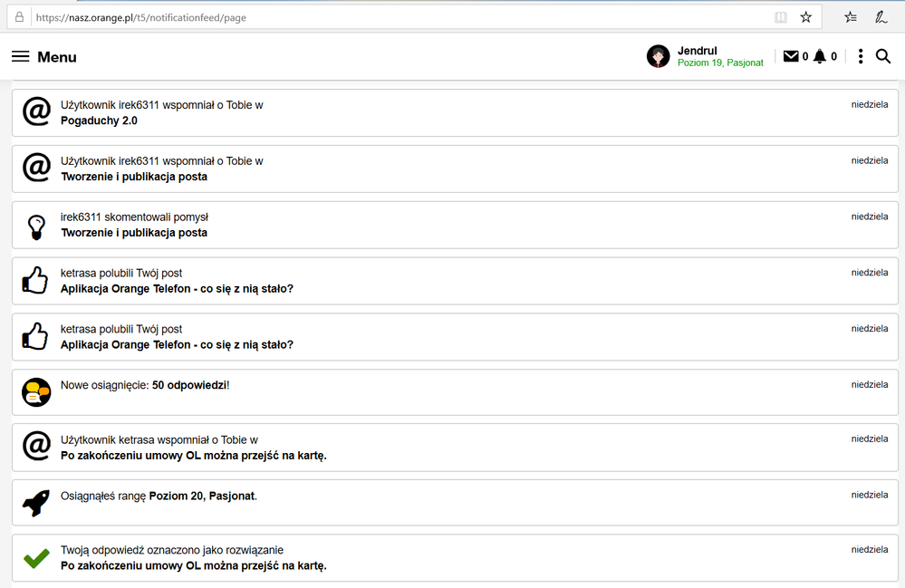
Task: Open the Jendrul profile name link
Action: tap(698, 51)
